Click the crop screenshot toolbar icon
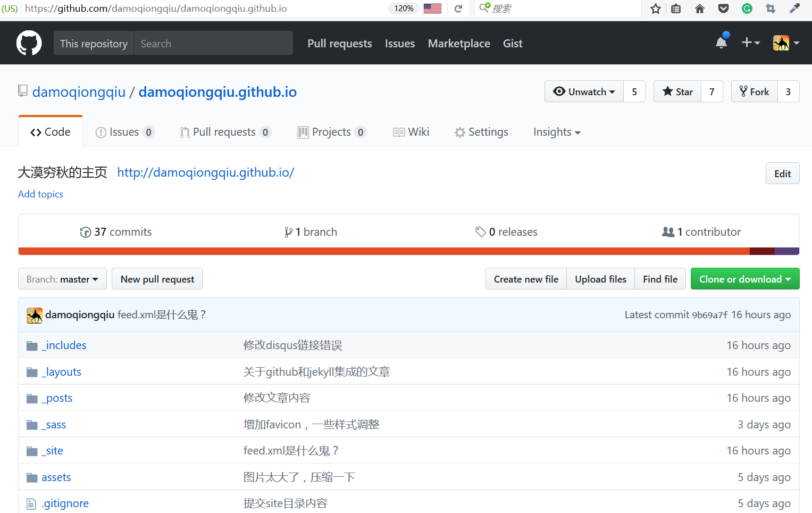812x513 pixels. tap(770, 9)
